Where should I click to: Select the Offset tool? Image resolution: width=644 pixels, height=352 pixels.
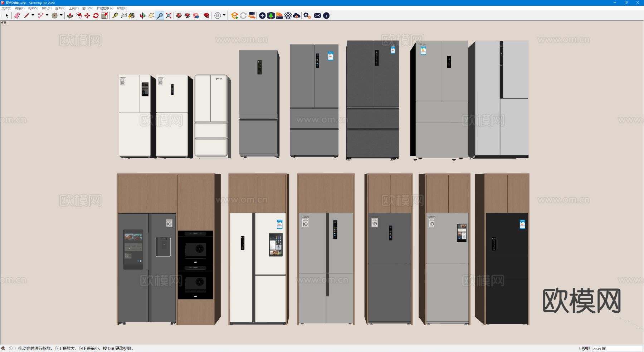point(79,15)
